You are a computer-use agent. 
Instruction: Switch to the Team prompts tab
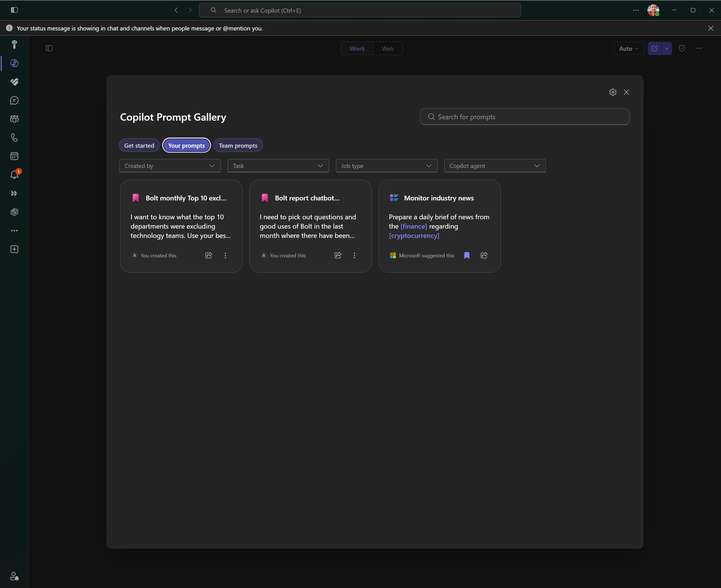coord(238,145)
